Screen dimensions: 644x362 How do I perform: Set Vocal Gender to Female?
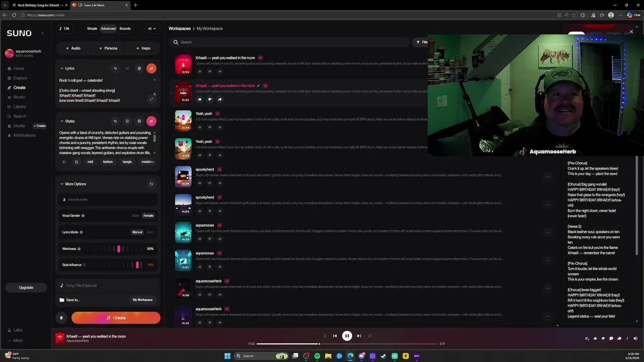click(148, 216)
